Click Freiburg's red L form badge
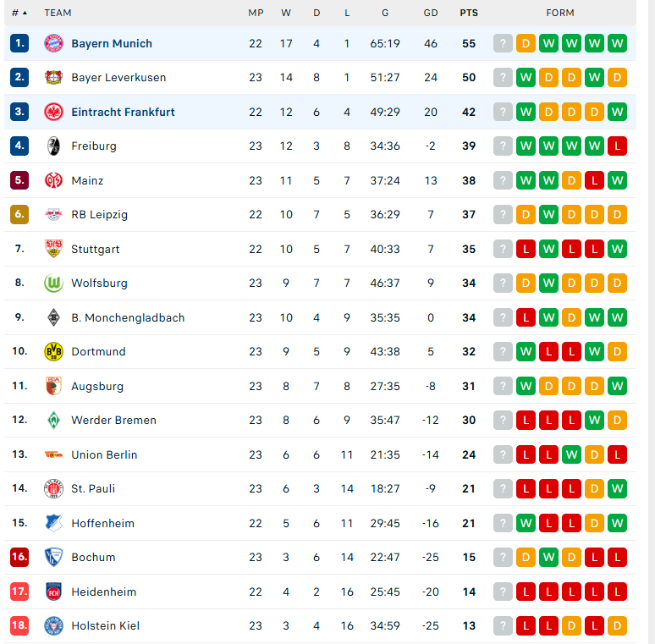This screenshot has height=644, width=655. tap(617, 146)
